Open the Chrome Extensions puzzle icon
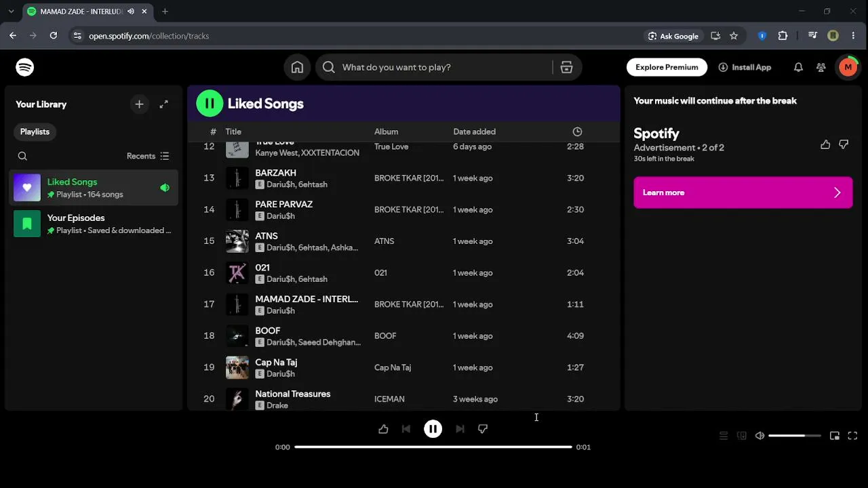This screenshot has height=488, width=868. click(x=783, y=36)
